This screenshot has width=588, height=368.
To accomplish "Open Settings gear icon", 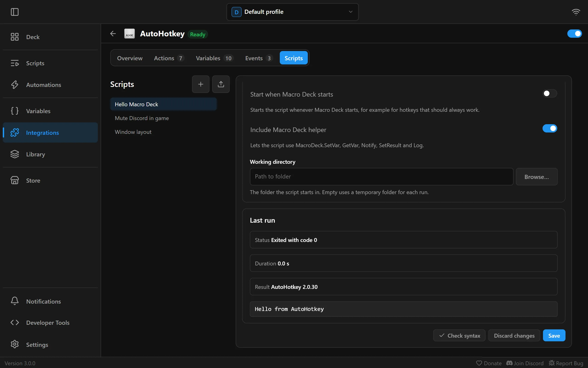I will tap(14, 344).
